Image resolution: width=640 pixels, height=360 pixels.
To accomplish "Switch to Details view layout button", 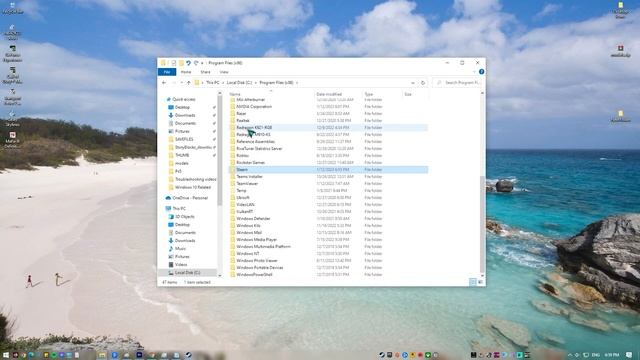I will click(x=473, y=282).
